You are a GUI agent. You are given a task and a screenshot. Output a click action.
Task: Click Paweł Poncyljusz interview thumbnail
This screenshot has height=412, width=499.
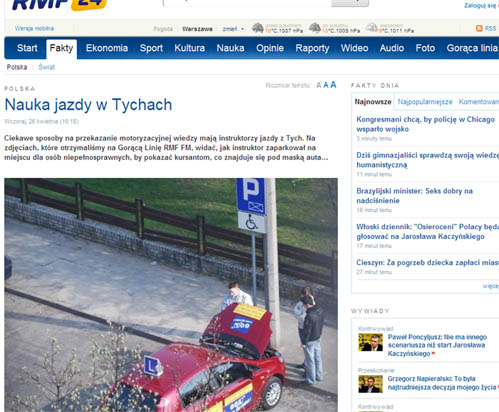pos(370,342)
